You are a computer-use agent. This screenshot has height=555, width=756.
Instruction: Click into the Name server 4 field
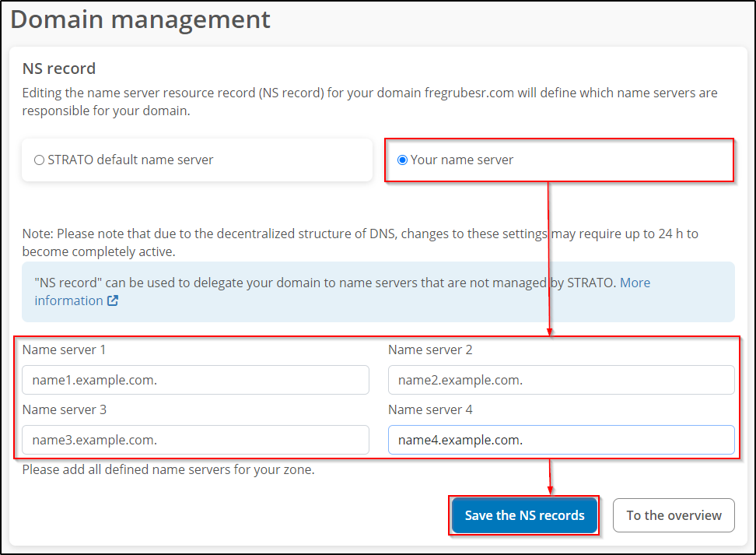point(561,440)
